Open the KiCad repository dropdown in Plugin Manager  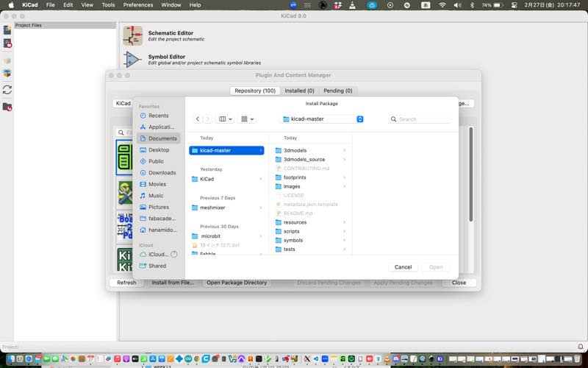pos(123,103)
